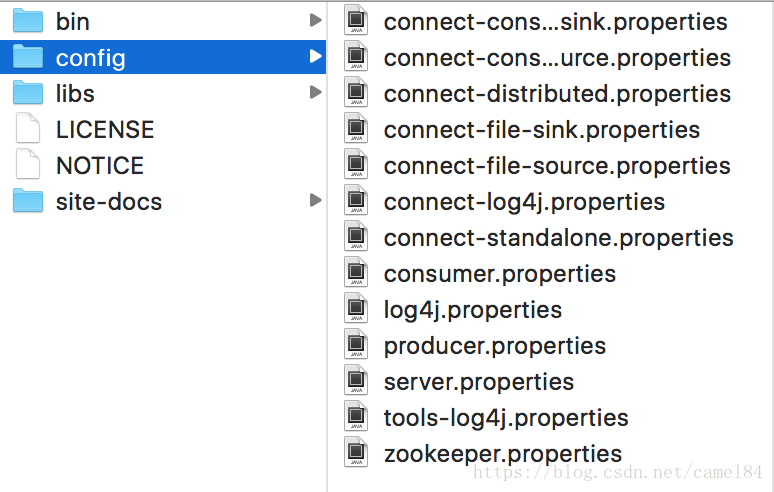
Task: Select the config folder row
Action: pos(163,57)
